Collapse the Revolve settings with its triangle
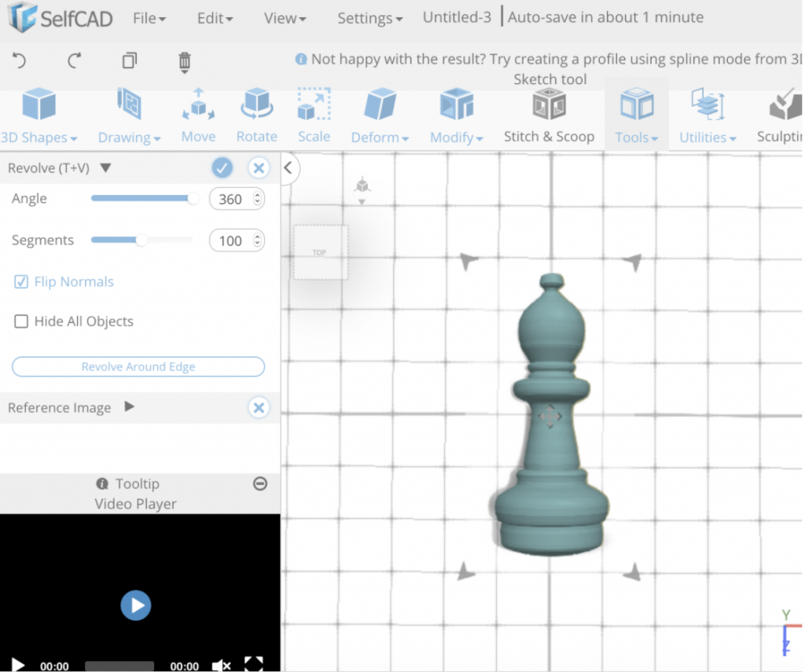The image size is (805, 672). pos(106,167)
